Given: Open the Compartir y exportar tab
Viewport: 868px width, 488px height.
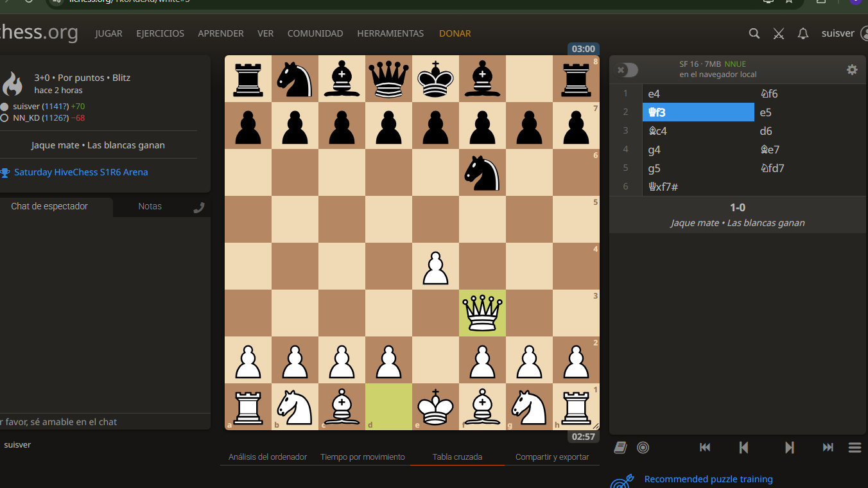Looking at the screenshot, I should [552, 457].
